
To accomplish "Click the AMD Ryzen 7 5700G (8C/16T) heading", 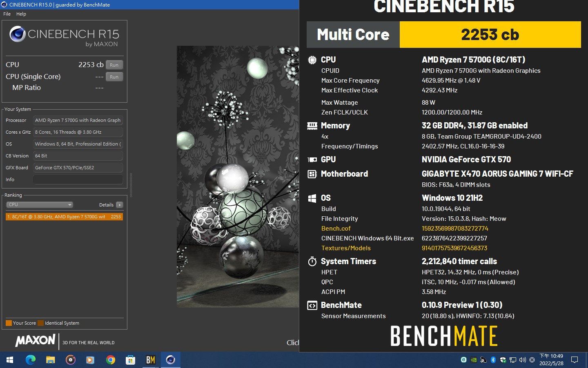I will coord(473,60).
